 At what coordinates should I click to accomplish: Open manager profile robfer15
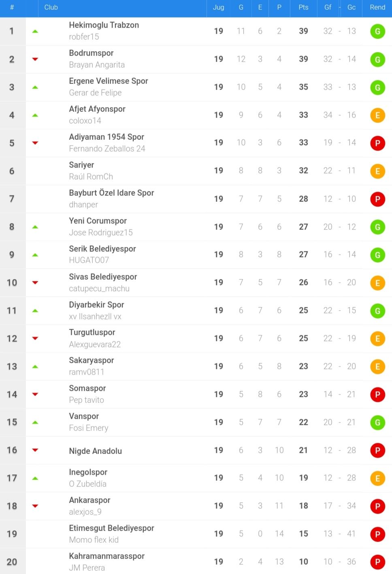pos(84,37)
